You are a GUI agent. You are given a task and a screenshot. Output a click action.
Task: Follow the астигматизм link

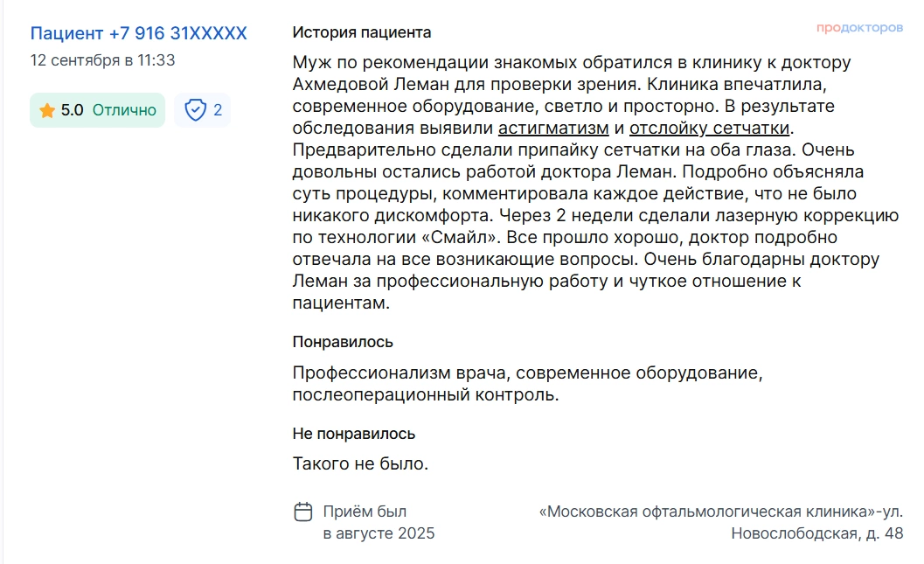tap(553, 129)
